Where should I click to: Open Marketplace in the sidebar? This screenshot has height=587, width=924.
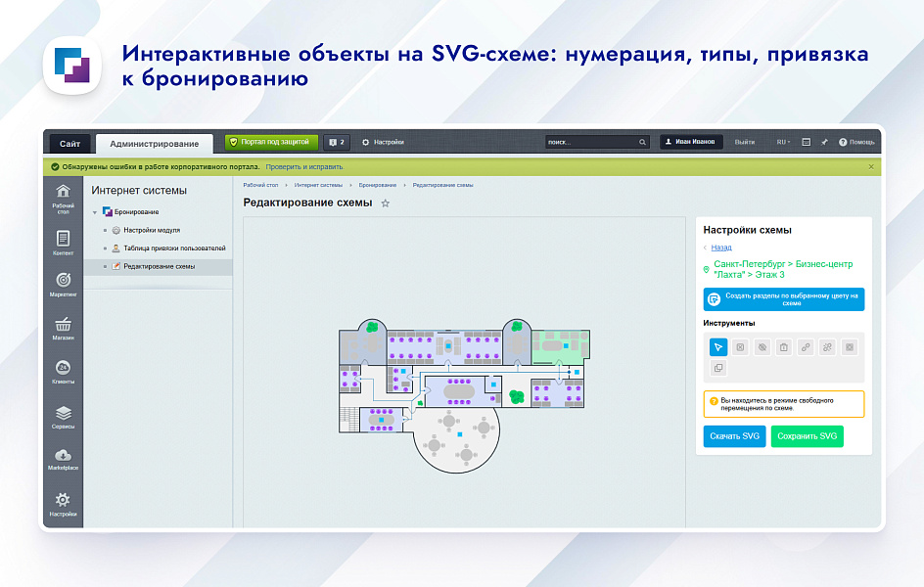(63, 459)
